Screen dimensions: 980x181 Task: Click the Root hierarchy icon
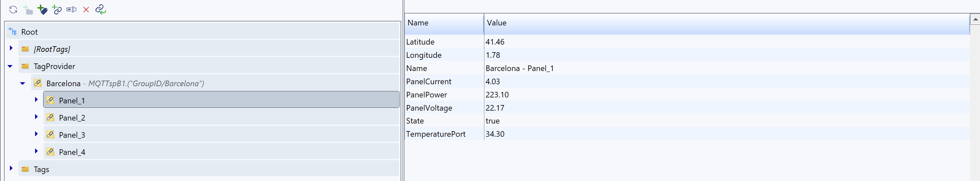(x=13, y=32)
